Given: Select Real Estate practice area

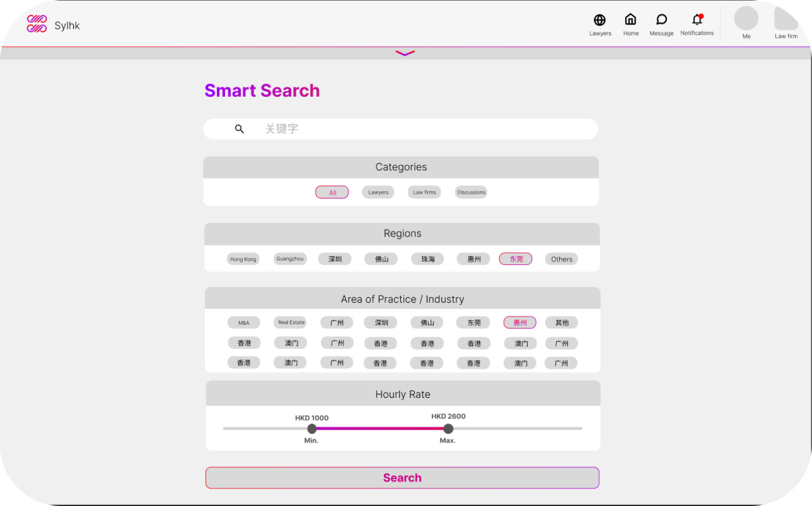Looking at the screenshot, I should (291, 323).
